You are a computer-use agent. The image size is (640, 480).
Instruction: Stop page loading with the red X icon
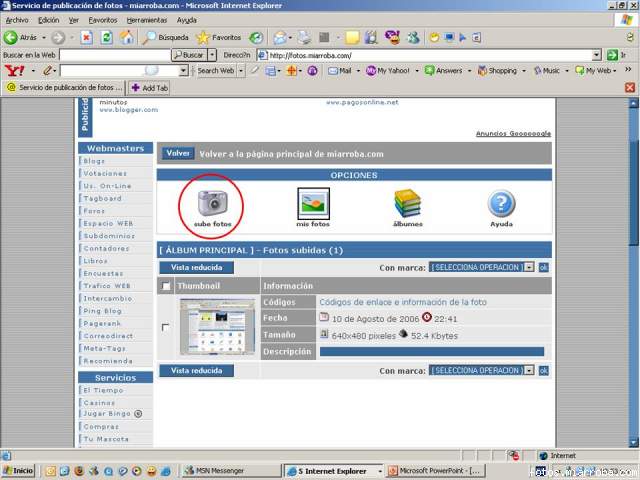coord(86,38)
